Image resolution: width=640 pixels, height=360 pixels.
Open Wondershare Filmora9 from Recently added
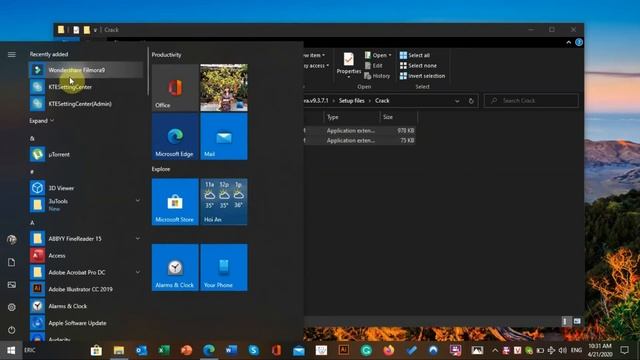[86, 70]
